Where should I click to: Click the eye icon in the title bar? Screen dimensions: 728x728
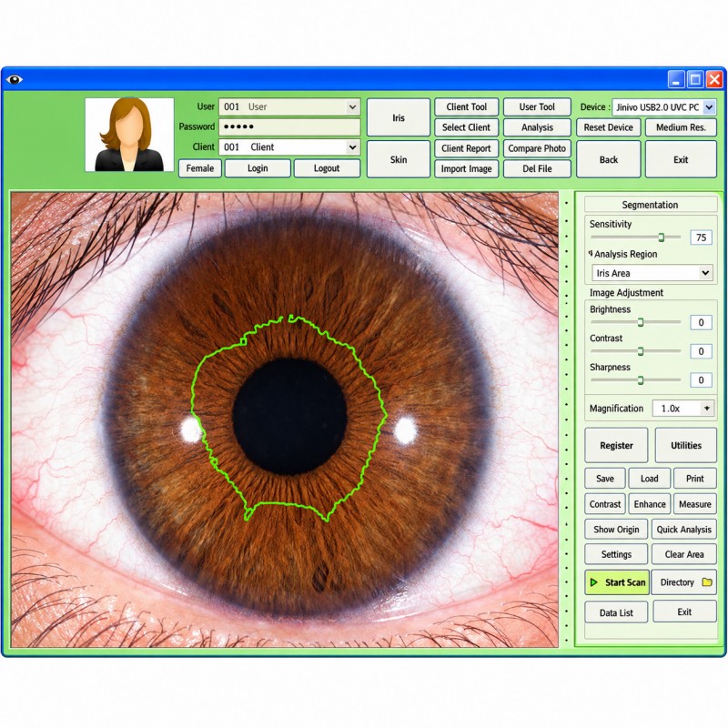click(15, 80)
